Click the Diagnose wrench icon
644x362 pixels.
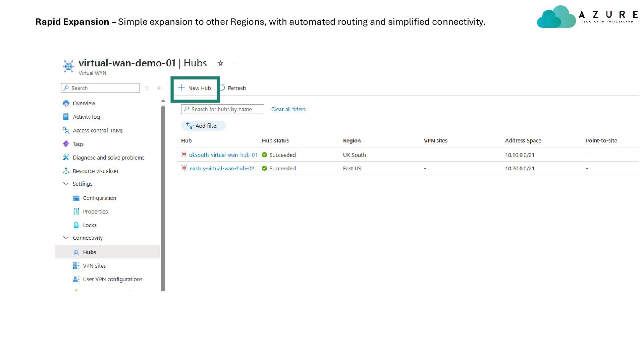66,157
